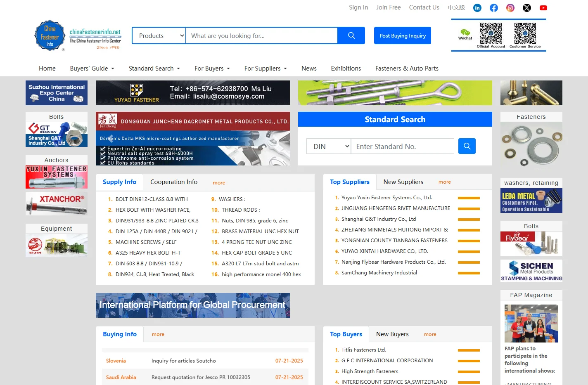Image resolution: width=588 pixels, height=385 pixels.
Task: Open the News section
Action: click(x=309, y=68)
